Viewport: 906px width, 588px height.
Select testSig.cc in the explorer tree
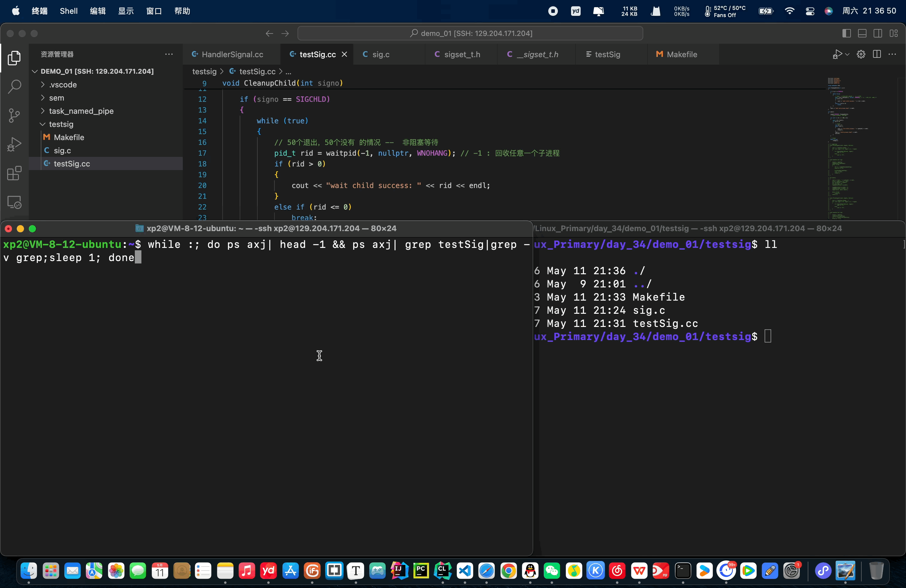click(x=106, y=163)
